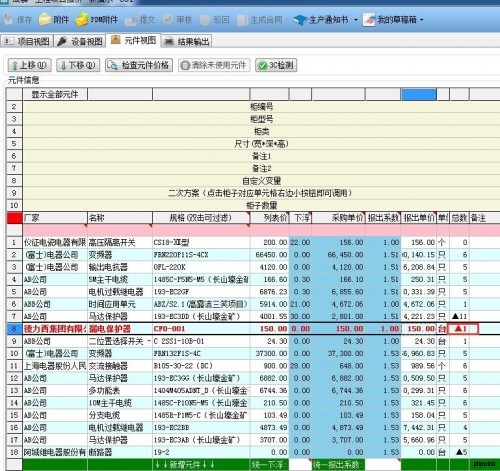Click 清除未使用元件 button
This screenshot has width=500, height=471.
(214, 65)
